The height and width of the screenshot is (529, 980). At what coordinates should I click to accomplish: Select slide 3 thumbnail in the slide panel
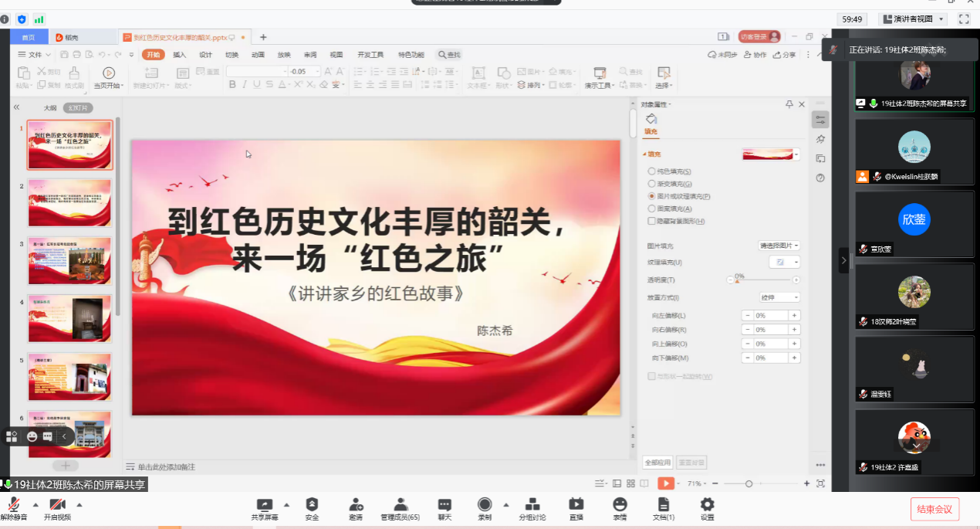70,260
